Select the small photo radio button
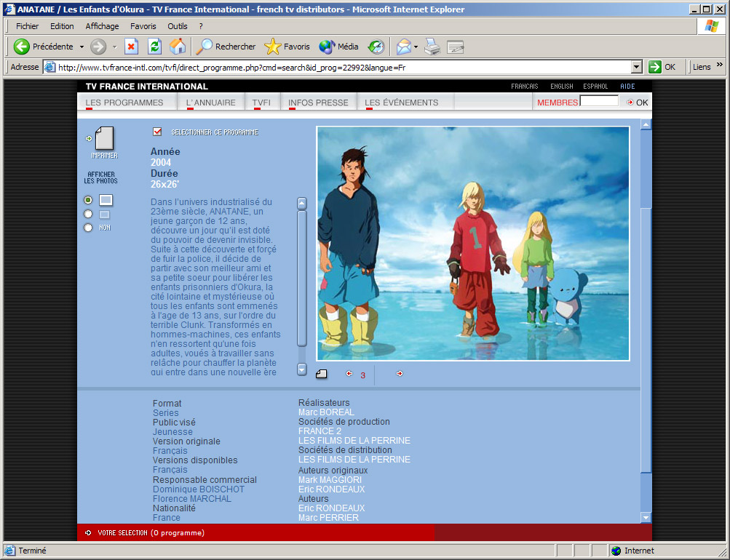 pos(88,214)
